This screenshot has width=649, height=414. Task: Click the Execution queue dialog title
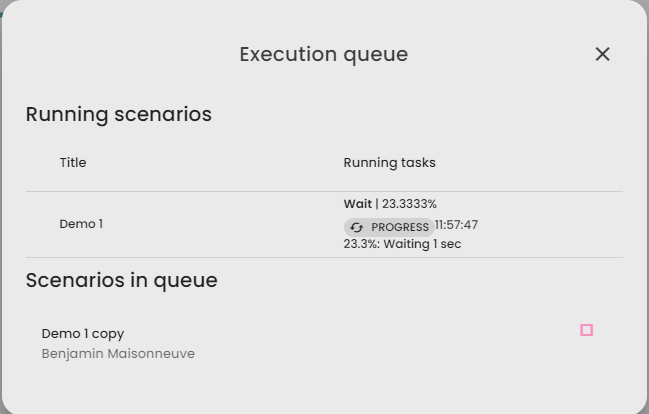coord(323,54)
